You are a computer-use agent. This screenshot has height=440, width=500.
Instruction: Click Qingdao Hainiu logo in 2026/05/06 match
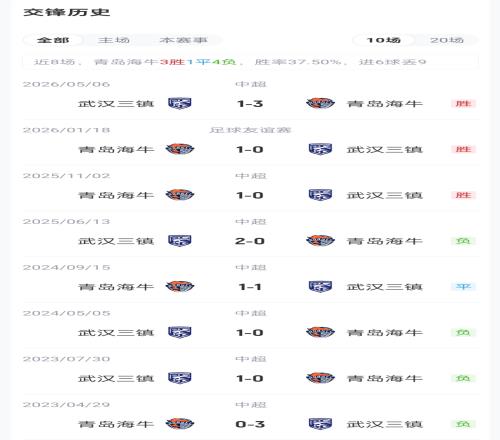(320, 103)
